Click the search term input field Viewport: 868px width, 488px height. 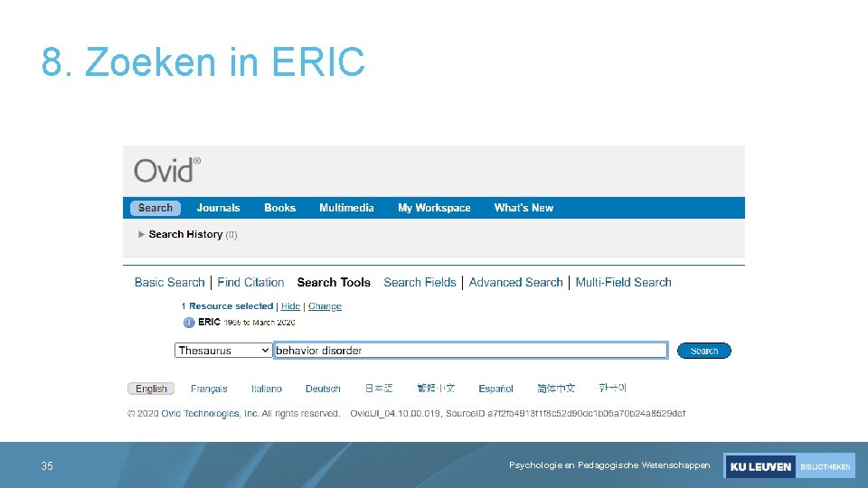click(x=470, y=351)
